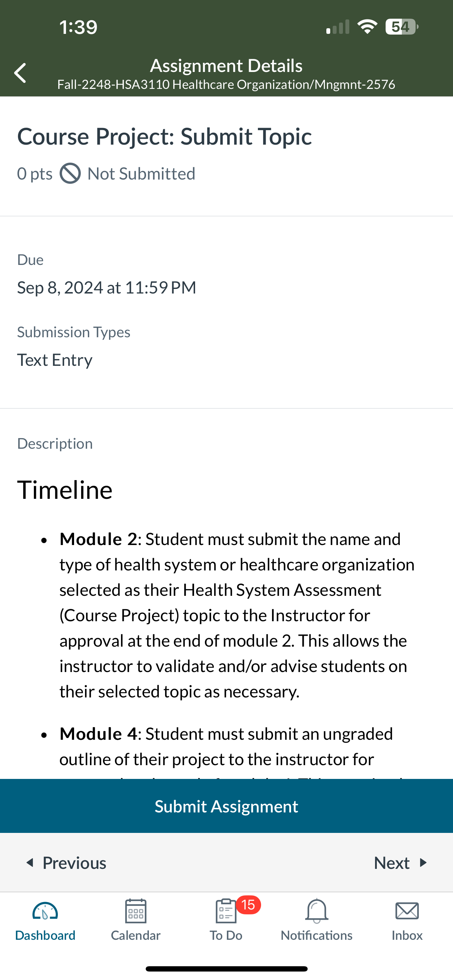Open the Dashboard tab icon

[45, 911]
